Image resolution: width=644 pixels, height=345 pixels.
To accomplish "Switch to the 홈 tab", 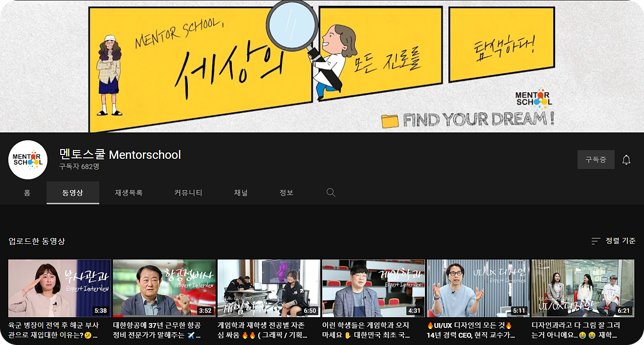I will (x=27, y=193).
